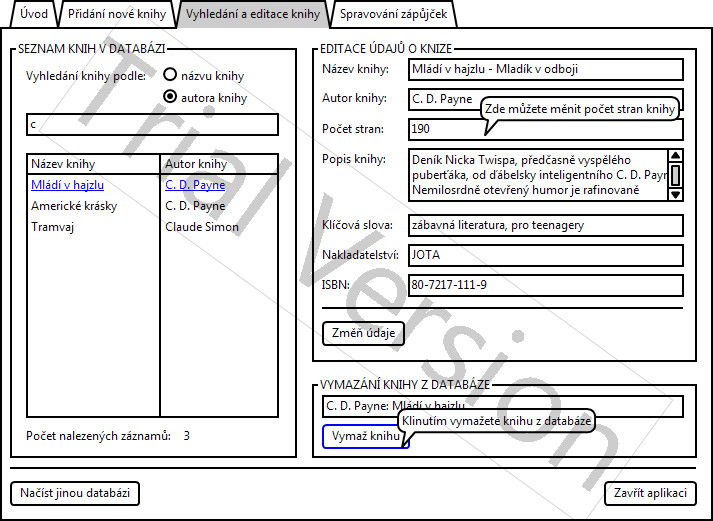
Task: Click the Načíst jinou databázi button
Action: (75, 493)
